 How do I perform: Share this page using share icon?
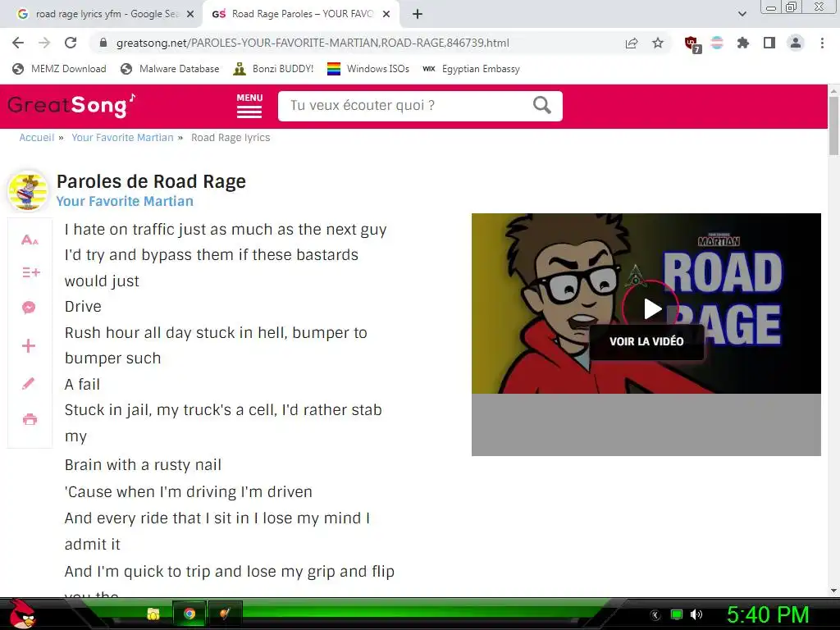click(632, 43)
